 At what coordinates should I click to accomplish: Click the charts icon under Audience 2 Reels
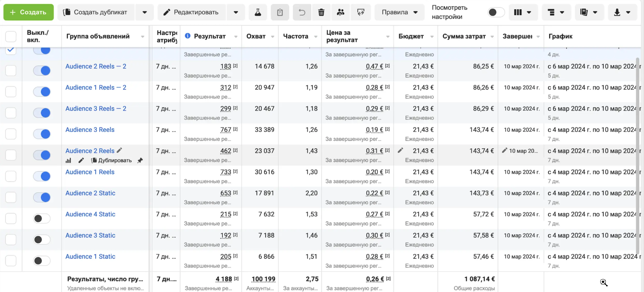pos(68,160)
